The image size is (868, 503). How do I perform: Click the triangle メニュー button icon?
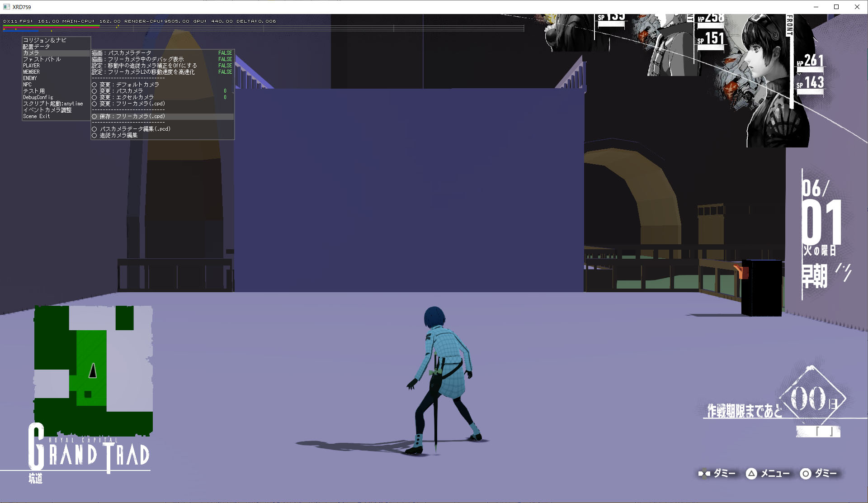[x=751, y=474]
